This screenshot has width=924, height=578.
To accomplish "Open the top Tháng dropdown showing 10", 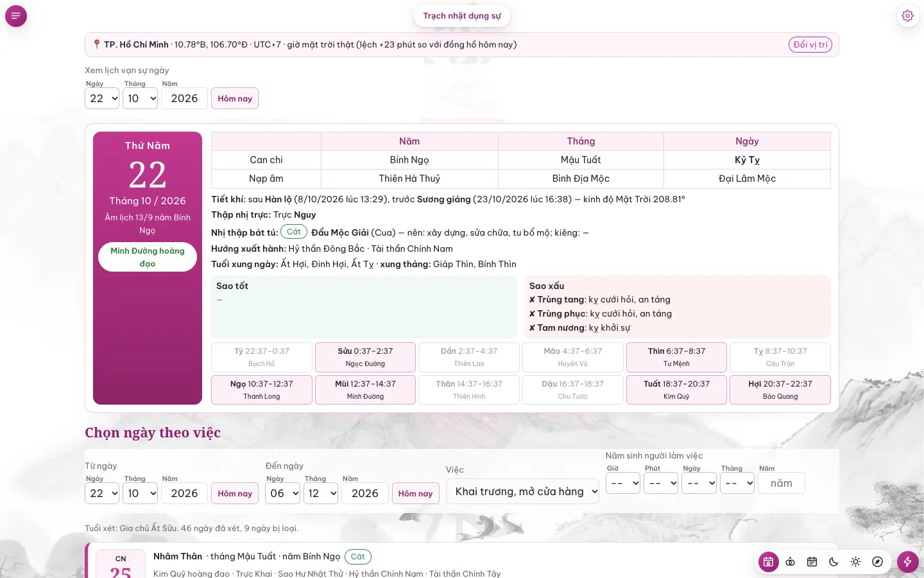I will point(141,98).
